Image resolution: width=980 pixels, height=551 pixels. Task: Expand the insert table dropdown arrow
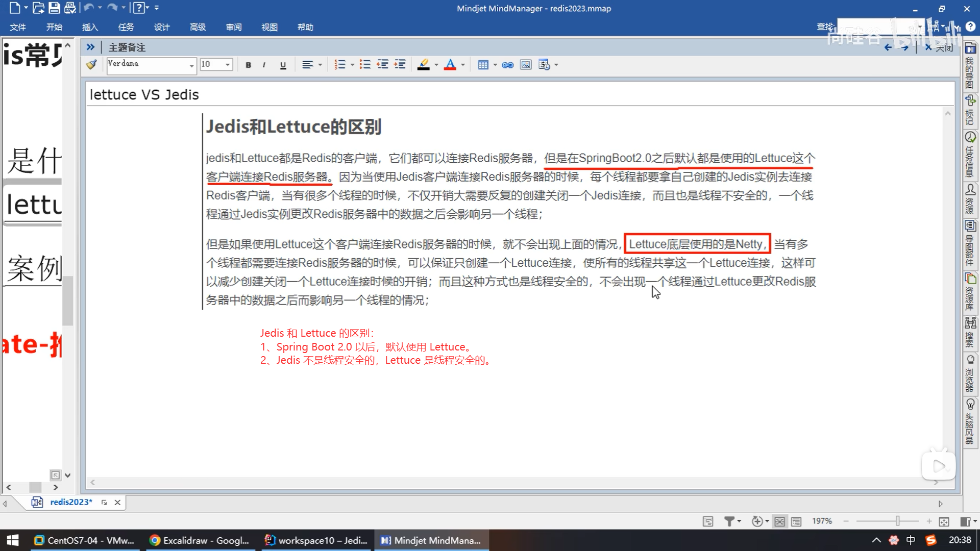click(x=495, y=65)
